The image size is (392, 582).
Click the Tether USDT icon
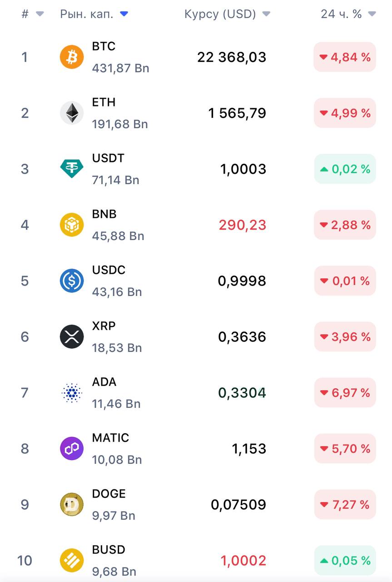pos(72,169)
